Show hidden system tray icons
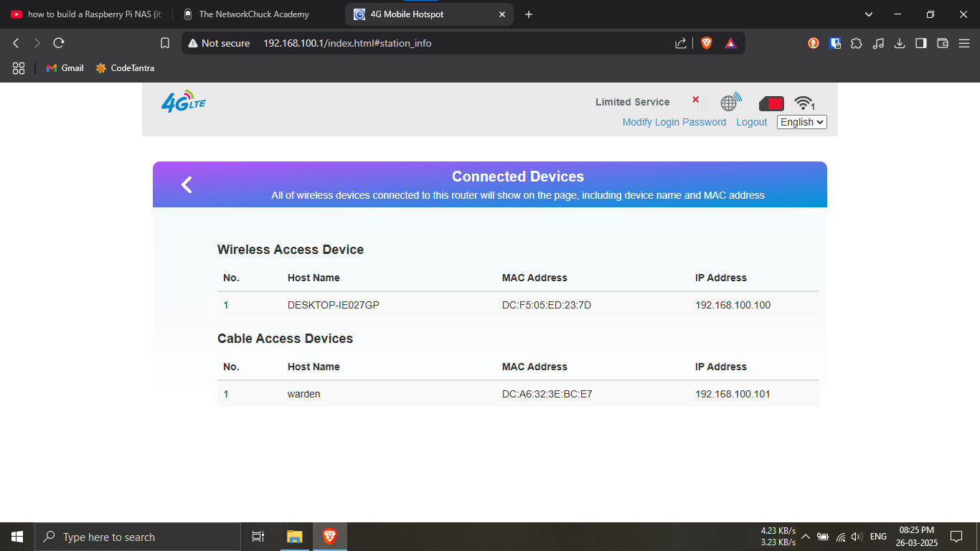The width and height of the screenshot is (980, 551). pyautogui.click(x=806, y=537)
